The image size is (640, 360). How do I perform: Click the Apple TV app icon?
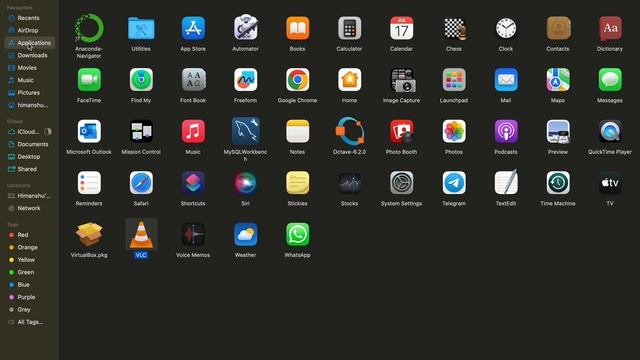[610, 183]
